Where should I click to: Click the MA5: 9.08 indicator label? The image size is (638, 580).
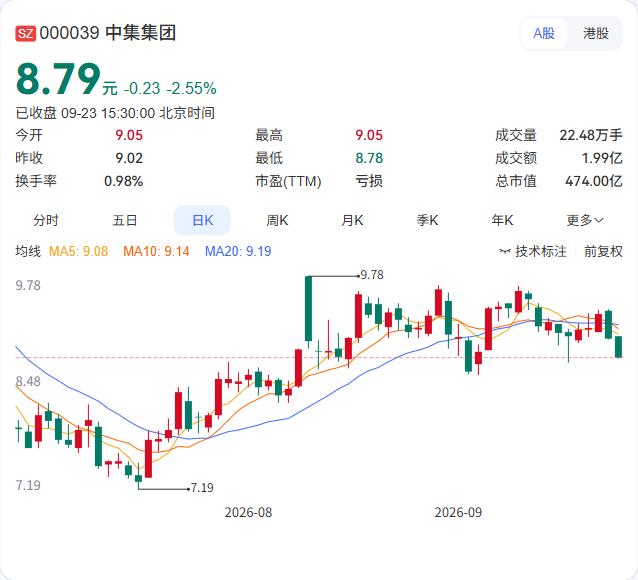point(79,251)
